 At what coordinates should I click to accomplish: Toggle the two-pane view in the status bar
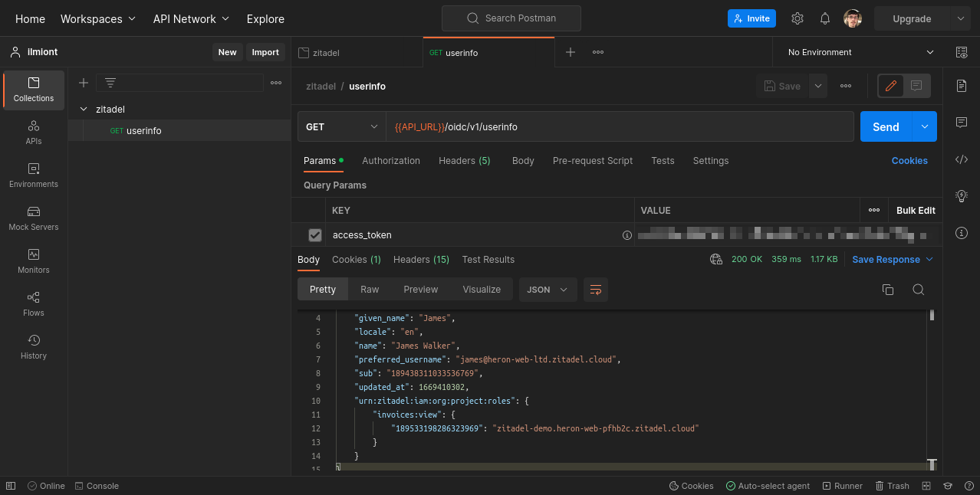pyautogui.click(x=926, y=486)
